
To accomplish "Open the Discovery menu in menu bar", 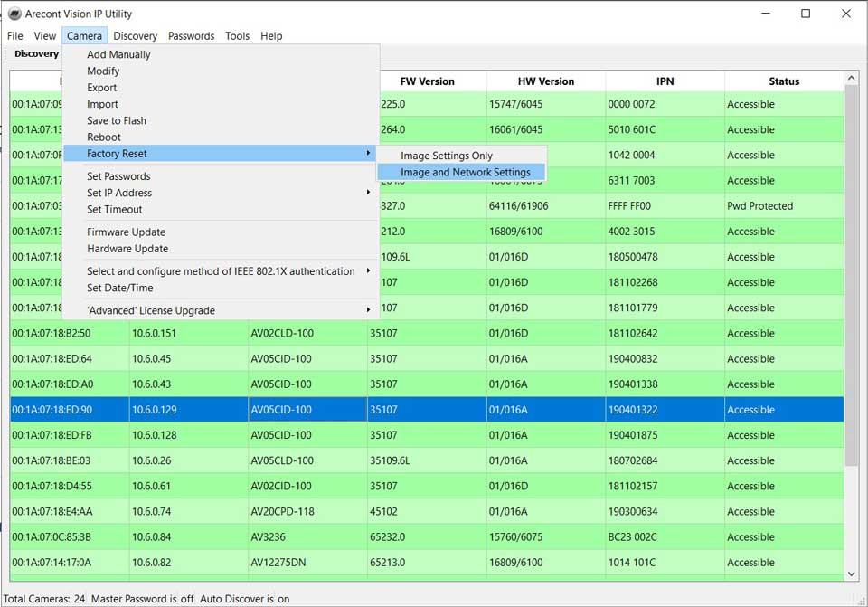I will click(136, 36).
